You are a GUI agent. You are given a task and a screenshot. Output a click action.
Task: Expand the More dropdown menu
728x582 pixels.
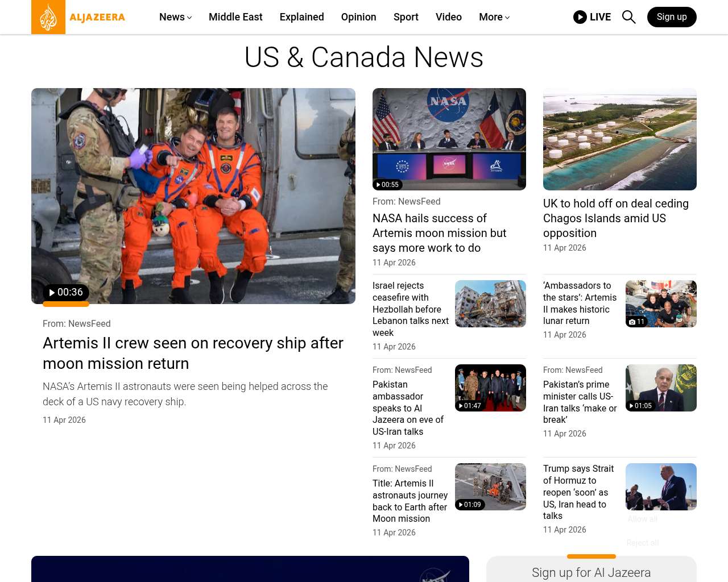494,17
